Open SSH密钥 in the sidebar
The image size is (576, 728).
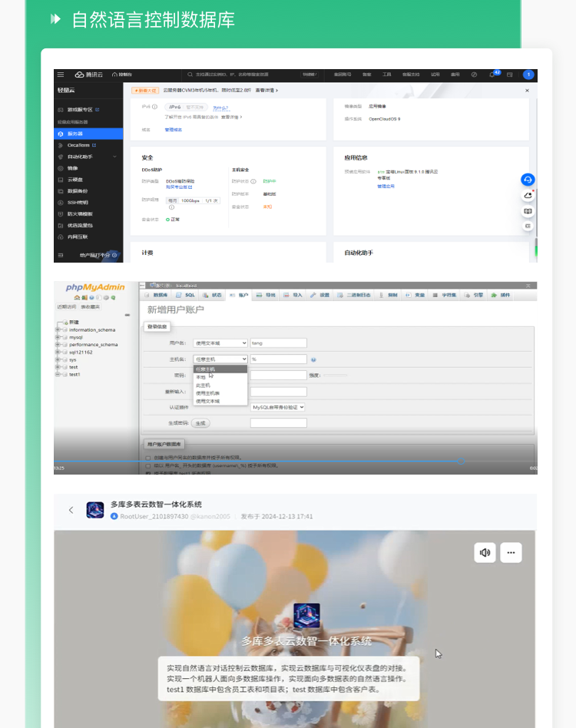78,203
